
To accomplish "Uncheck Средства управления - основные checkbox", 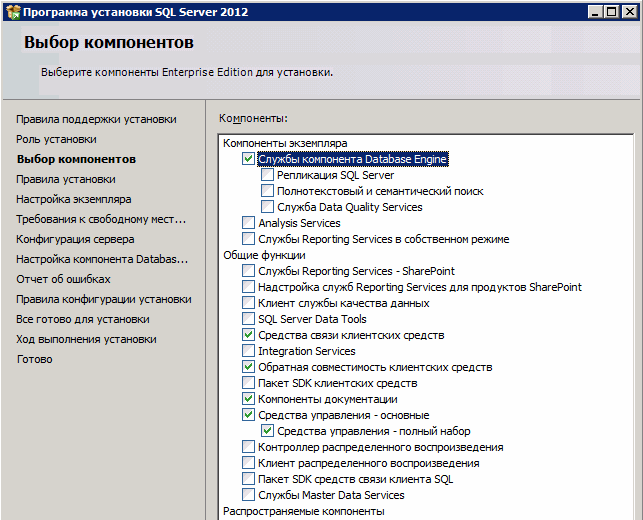I will [248, 415].
